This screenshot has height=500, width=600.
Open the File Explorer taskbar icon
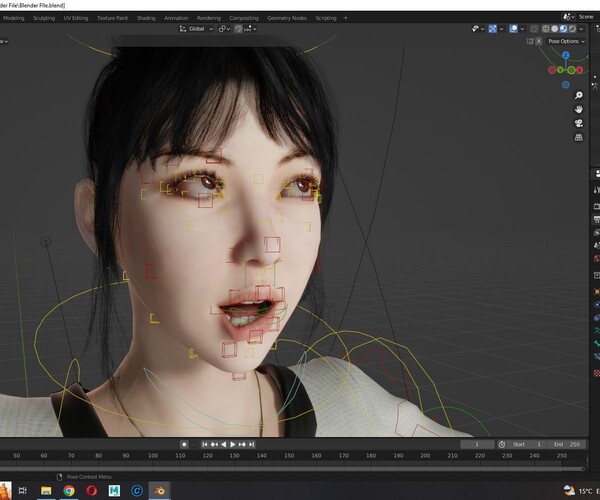(46, 490)
